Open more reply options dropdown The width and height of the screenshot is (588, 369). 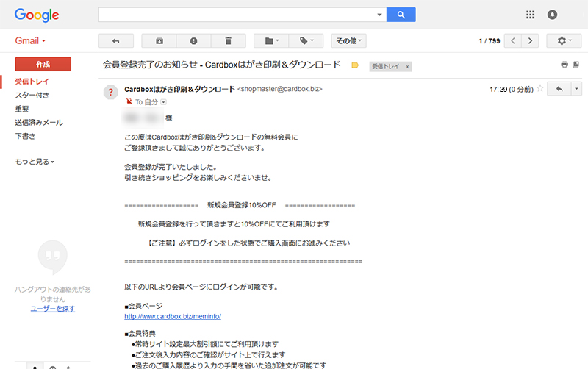tap(576, 89)
